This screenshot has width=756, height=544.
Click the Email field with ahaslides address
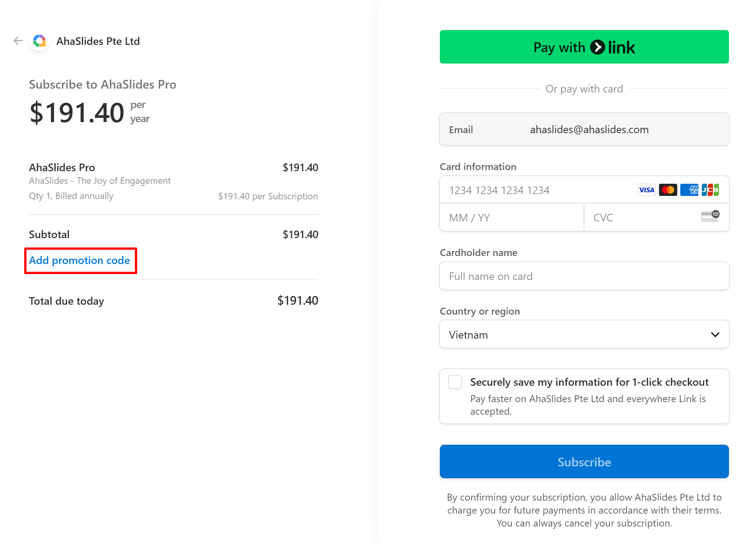click(x=584, y=129)
